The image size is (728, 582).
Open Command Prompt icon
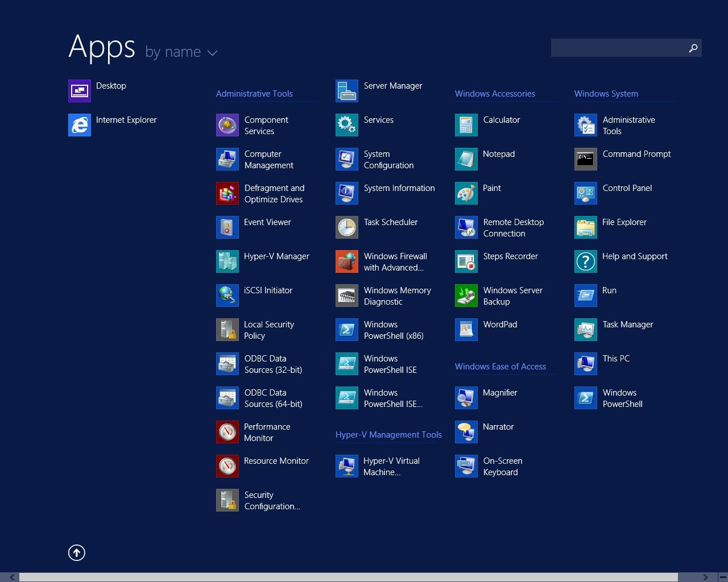586,159
